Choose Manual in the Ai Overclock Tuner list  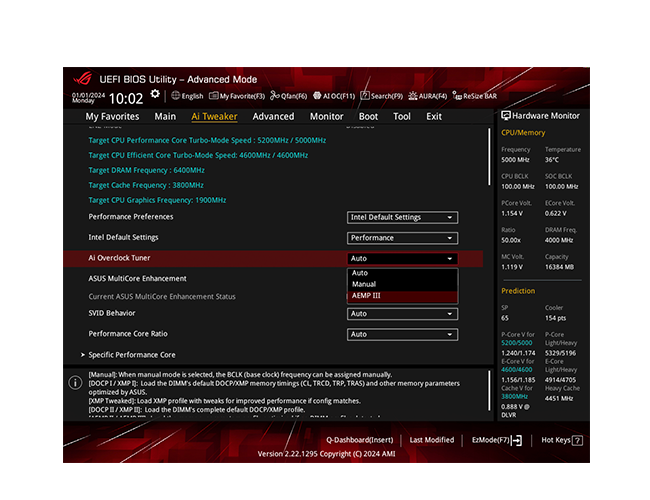tap(402, 284)
